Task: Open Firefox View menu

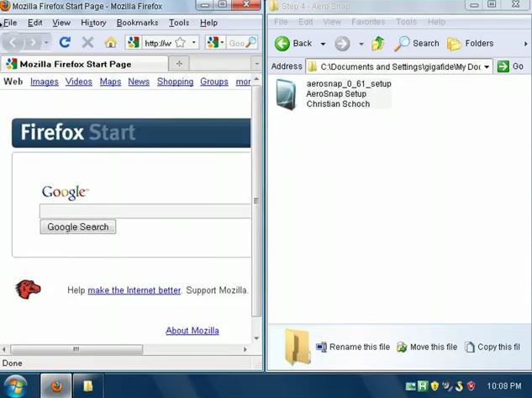Action: 61,23
